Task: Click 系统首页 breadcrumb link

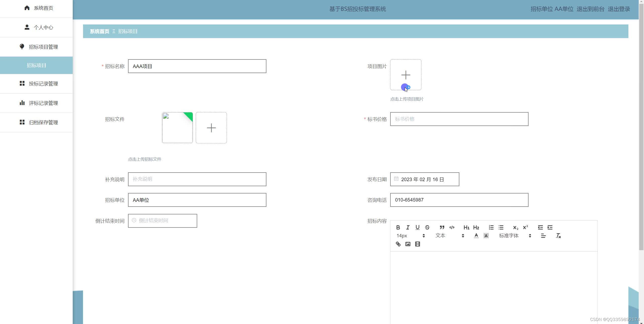Action: (x=100, y=31)
